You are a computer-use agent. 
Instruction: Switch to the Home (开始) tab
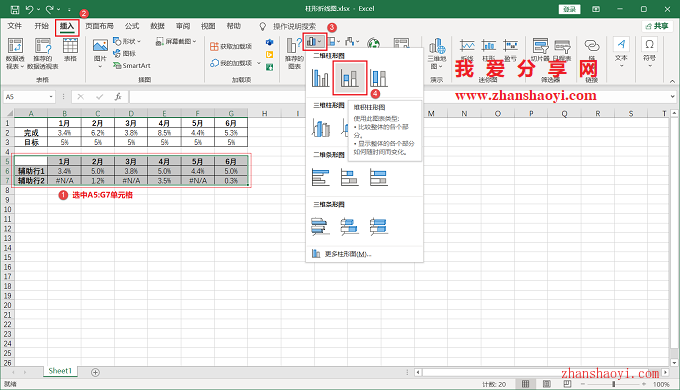(41, 26)
